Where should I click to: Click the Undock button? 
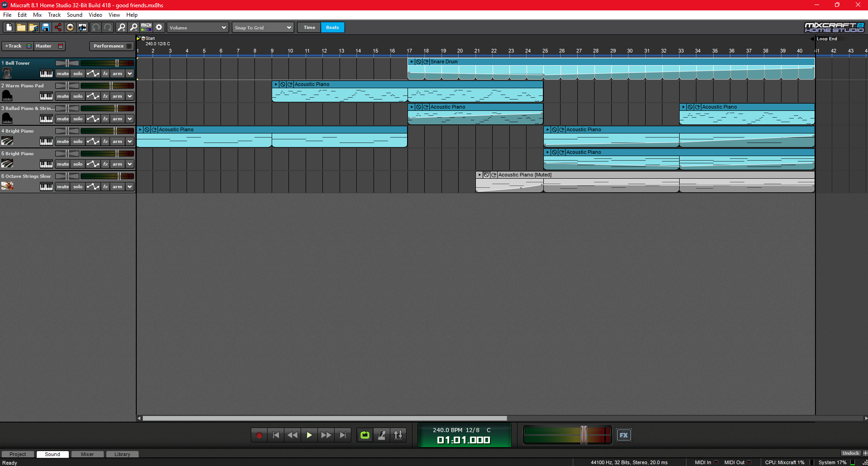(851, 453)
